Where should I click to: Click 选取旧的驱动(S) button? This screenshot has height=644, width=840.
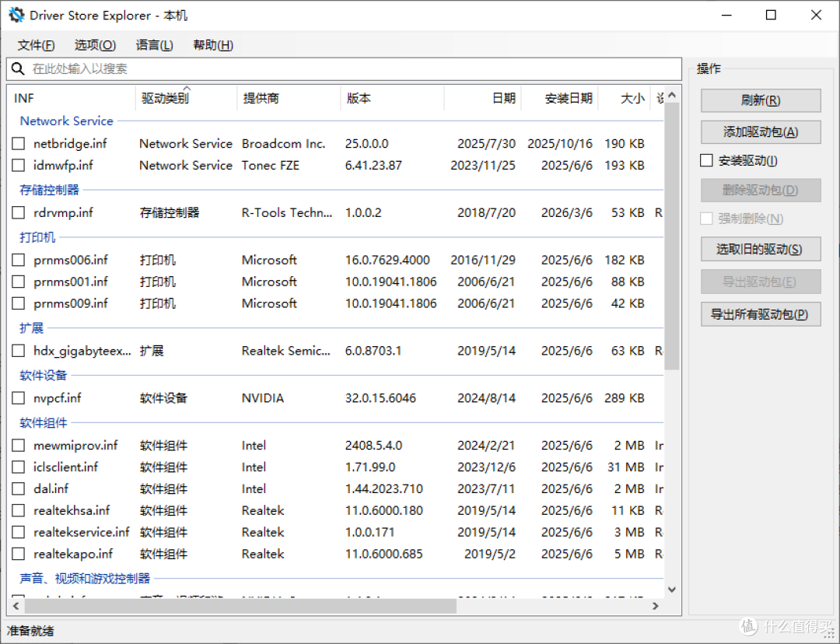761,249
